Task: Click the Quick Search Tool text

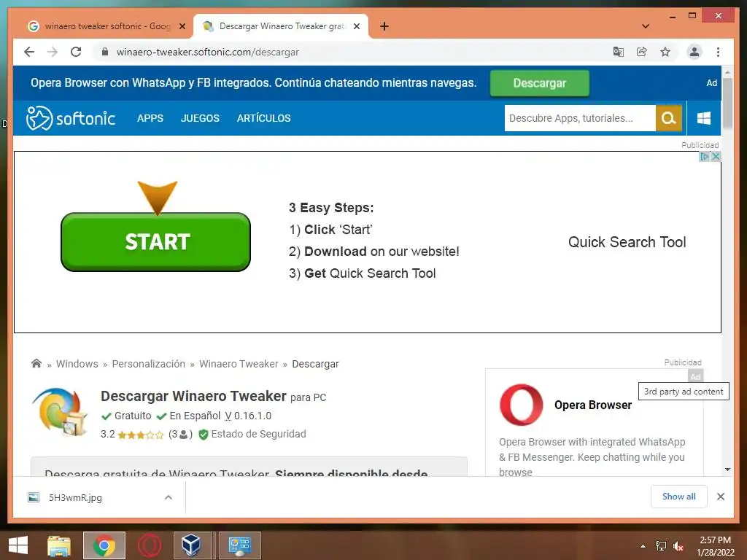Action: coord(627,242)
